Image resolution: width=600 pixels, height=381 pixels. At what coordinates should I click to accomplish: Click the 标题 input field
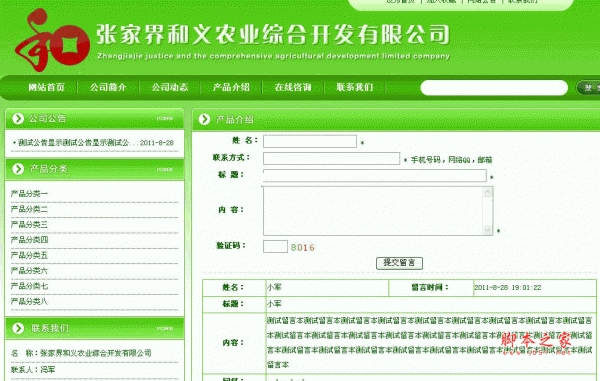pyautogui.click(x=375, y=176)
